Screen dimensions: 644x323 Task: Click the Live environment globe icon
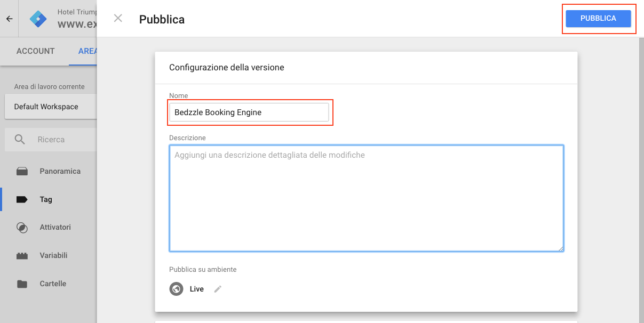pos(176,289)
